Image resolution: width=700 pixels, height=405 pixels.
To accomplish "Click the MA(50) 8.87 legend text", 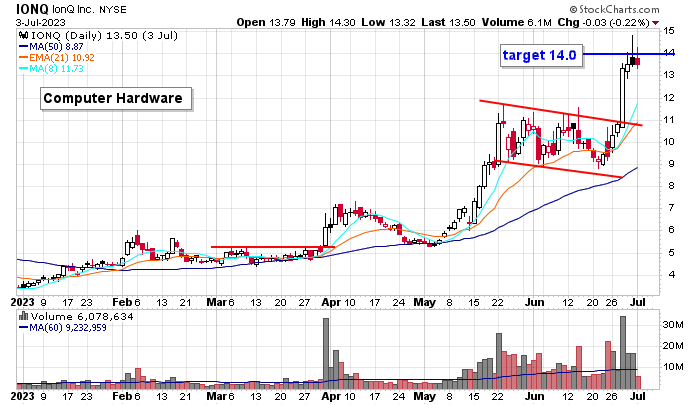I will point(56,46).
